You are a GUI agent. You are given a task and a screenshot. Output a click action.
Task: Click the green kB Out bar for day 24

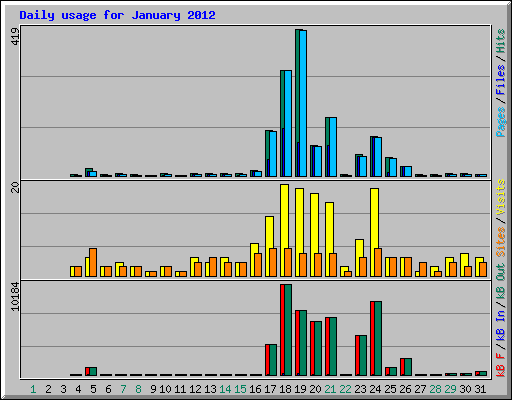pos(378,338)
